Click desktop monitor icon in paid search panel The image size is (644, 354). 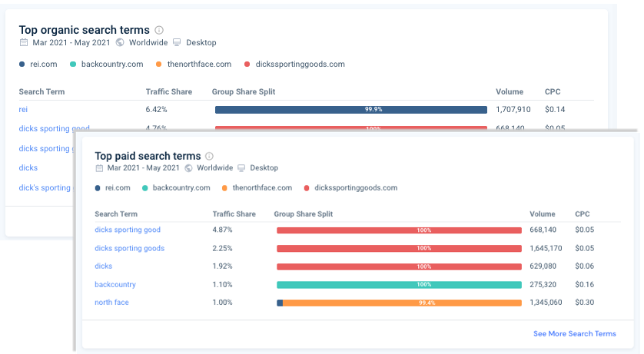tap(241, 167)
